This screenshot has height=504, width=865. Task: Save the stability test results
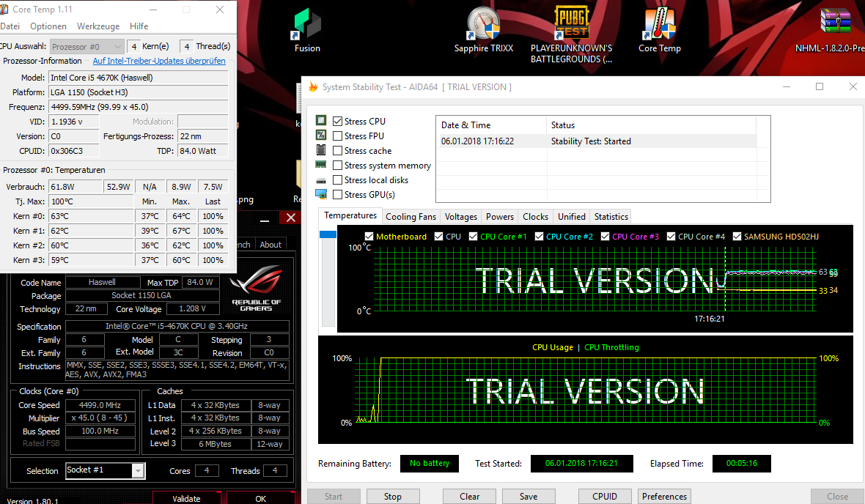click(529, 496)
